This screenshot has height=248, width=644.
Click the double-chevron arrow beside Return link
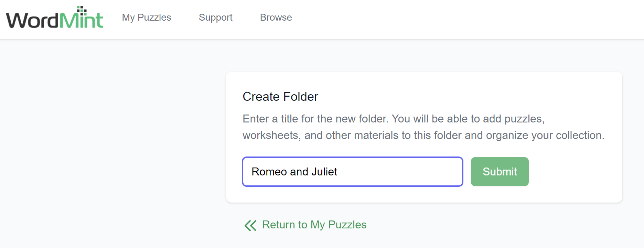pos(250,225)
